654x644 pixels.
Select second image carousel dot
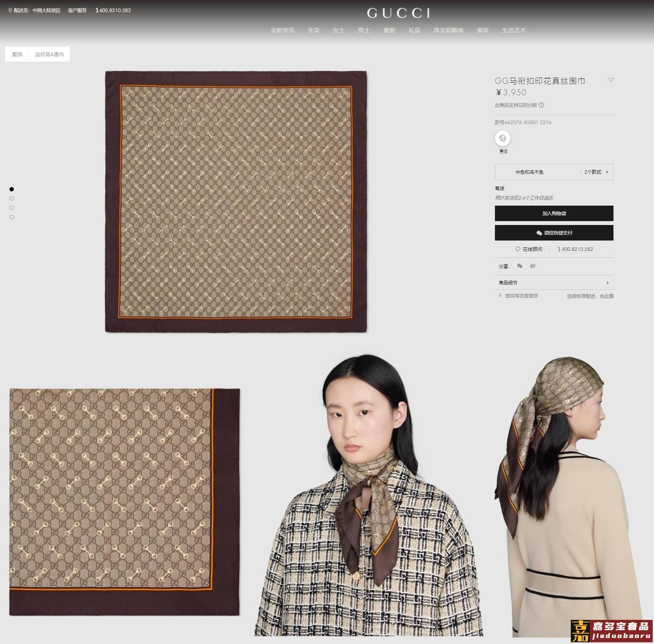point(12,198)
